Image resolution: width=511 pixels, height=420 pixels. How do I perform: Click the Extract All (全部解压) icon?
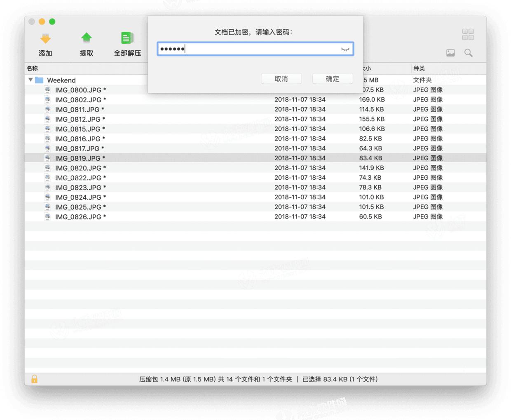127,38
